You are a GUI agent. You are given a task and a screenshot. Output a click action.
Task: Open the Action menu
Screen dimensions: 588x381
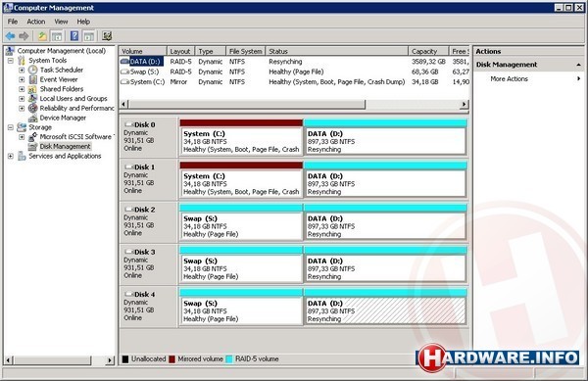click(x=35, y=22)
